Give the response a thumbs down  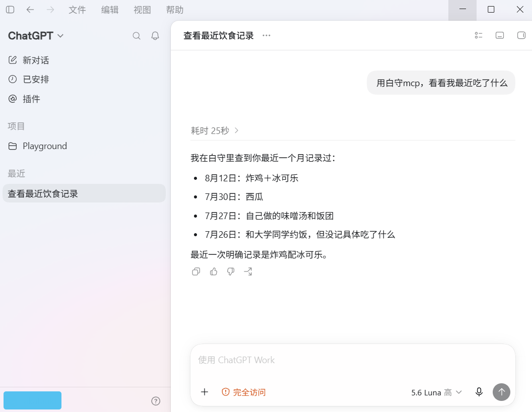pos(231,271)
